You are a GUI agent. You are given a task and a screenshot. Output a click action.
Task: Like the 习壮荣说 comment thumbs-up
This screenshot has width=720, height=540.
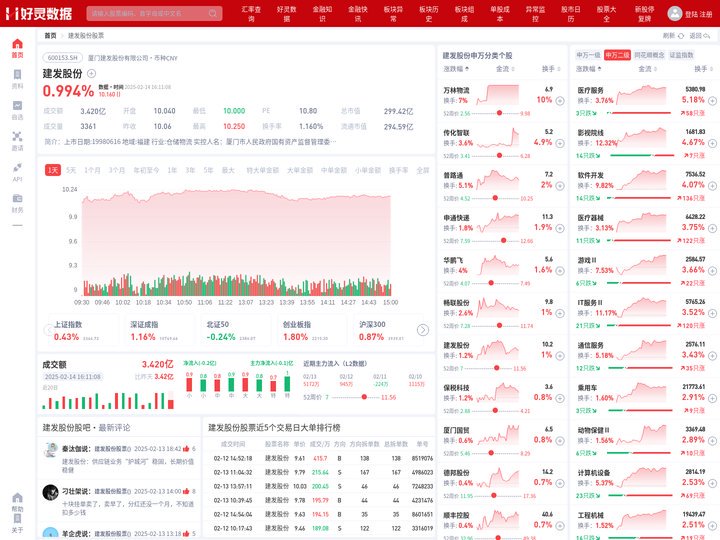point(186,491)
